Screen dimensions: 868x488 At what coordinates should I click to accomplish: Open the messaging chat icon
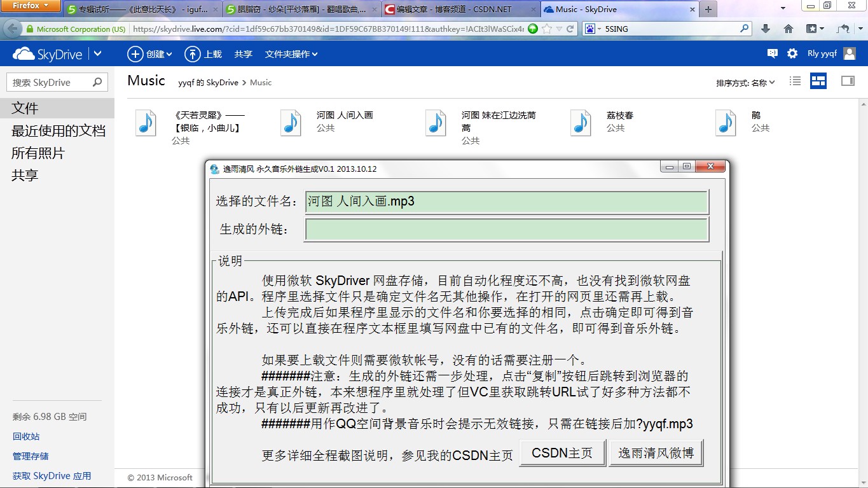(773, 54)
